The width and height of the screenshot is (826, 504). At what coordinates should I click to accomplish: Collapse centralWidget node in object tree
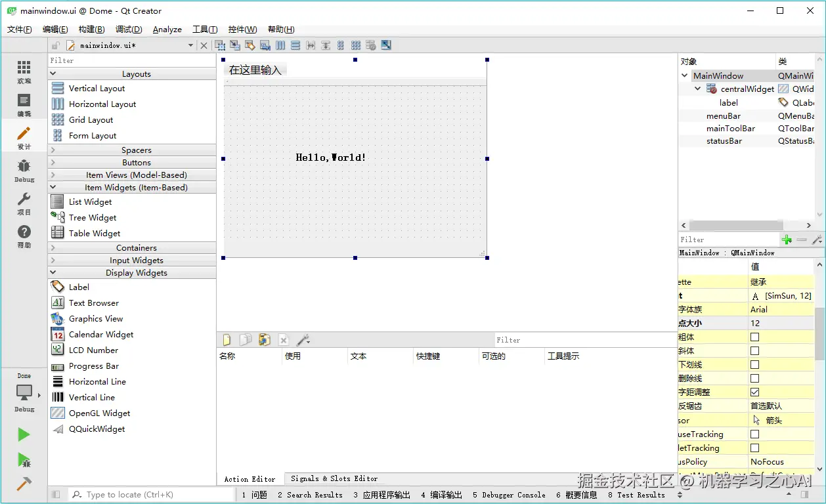[x=698, y=89]
